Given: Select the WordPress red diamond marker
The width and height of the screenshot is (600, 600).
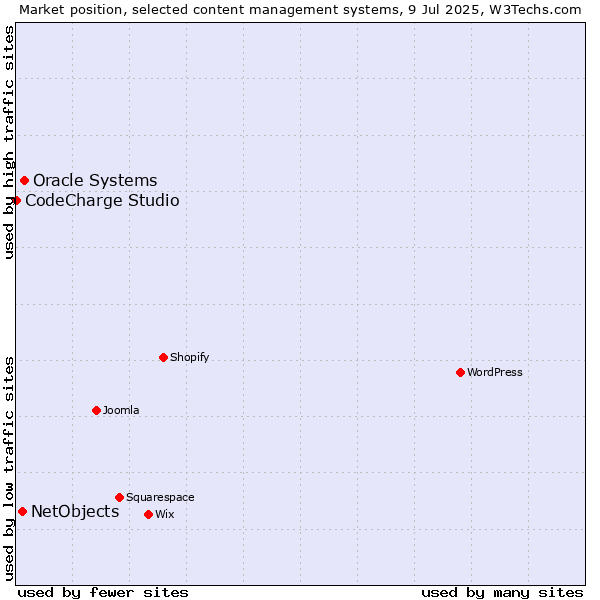Looking at the screenshot, I should (460, 372).
